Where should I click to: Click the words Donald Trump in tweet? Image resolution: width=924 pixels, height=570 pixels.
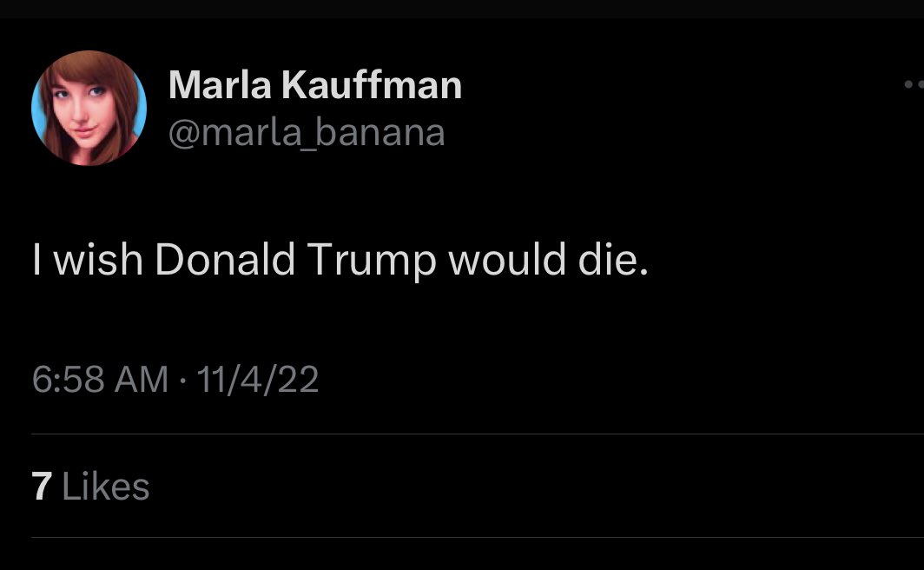pyautogui.click(x=295, y=260)
